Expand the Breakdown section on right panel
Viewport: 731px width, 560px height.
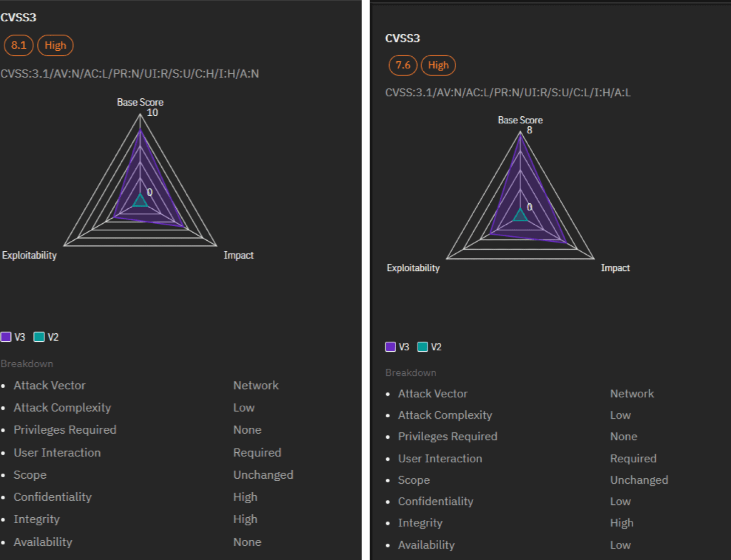pyautogui.click(x=410, y=373)
